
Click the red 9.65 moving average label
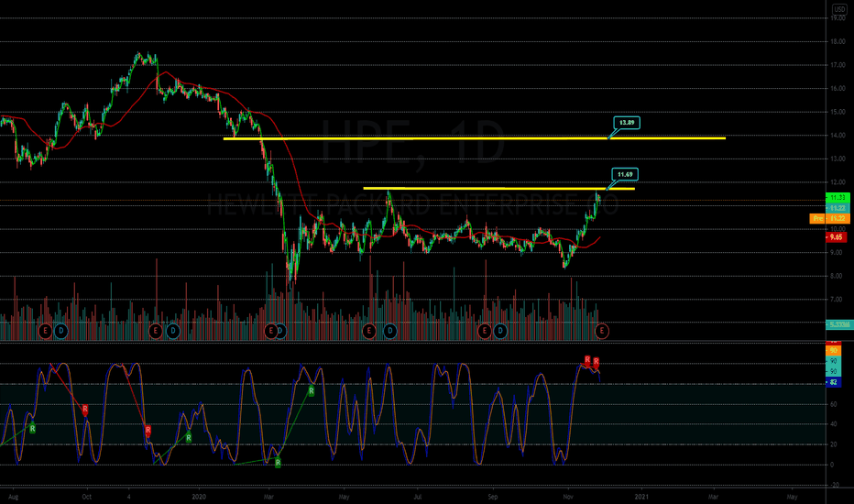tap(837, 237)
